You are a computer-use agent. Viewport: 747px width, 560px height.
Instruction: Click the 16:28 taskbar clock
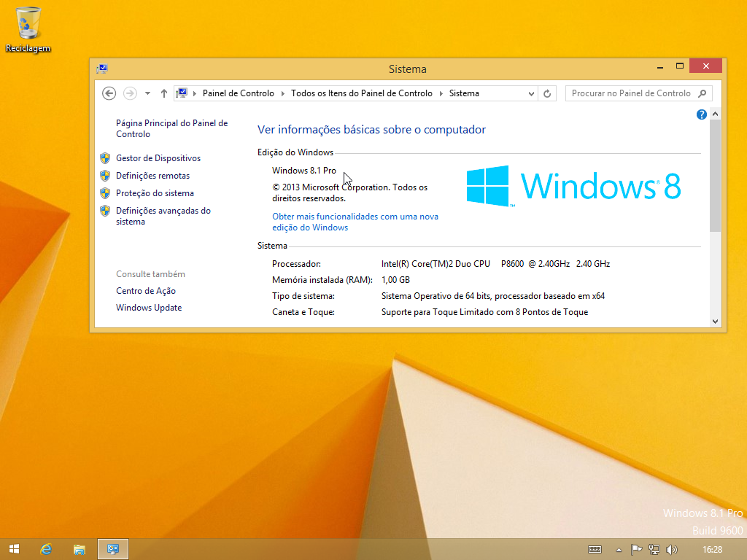click(712, 550)
